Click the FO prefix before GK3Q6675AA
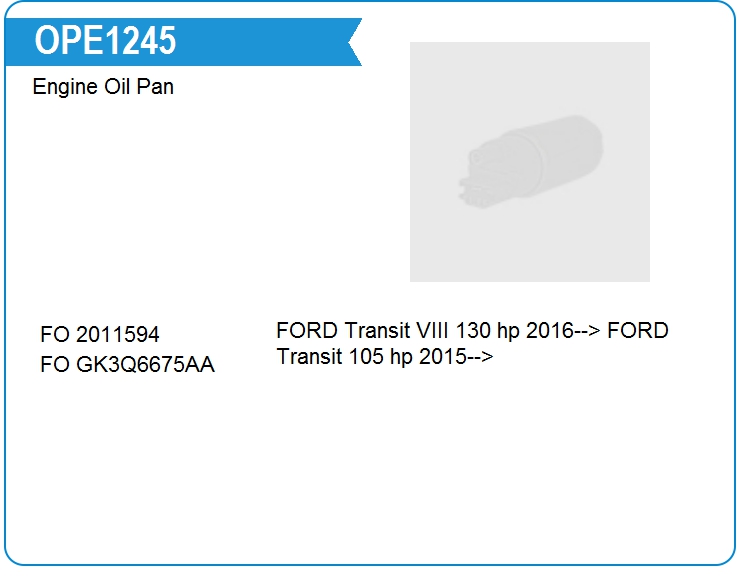Viewport: 740px width, 576px height. 55,365
